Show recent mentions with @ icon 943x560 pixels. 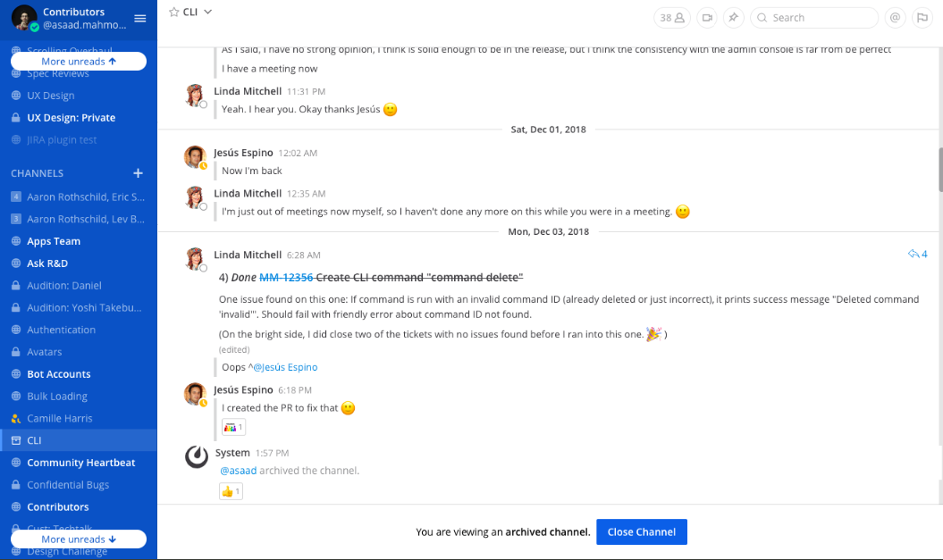tap(895, 18)
